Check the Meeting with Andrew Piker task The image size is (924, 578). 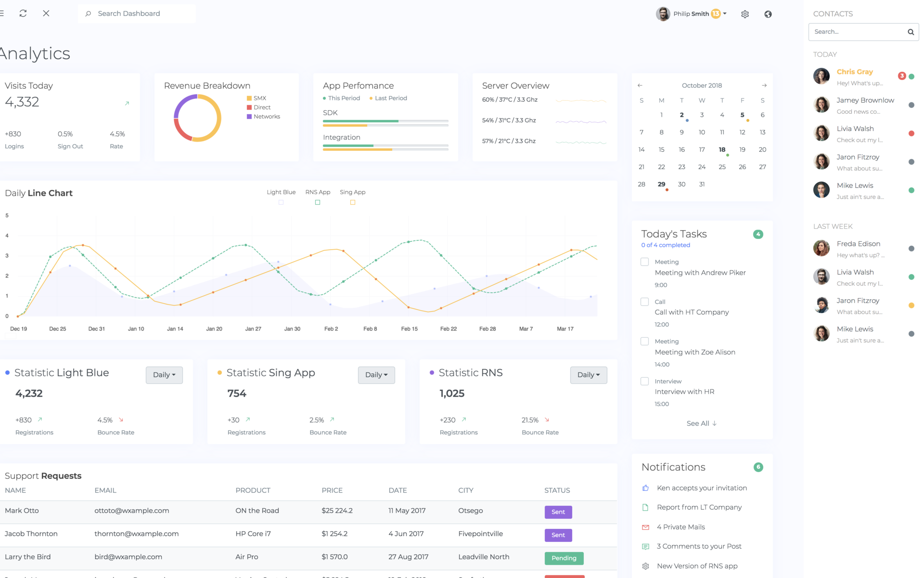point(644,262)
